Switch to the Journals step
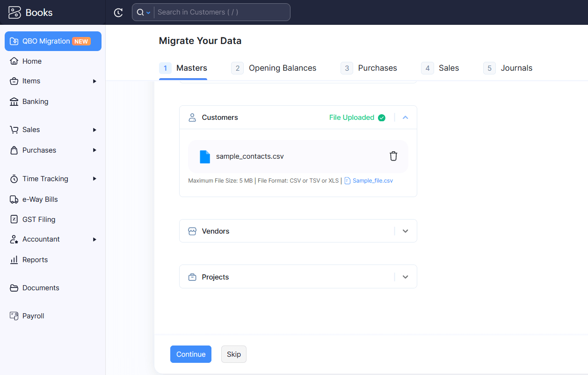This screenshot has height=375, width=588. click(516, 68)
